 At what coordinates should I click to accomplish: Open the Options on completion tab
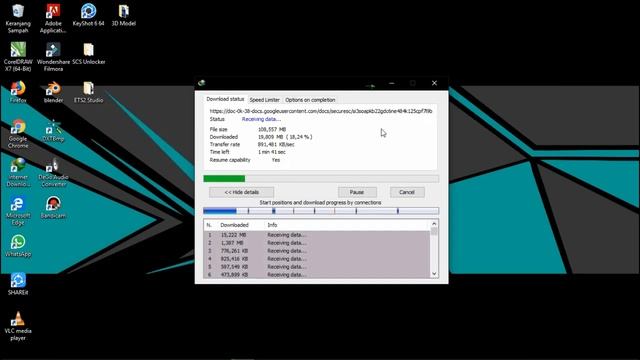[310, 100]
